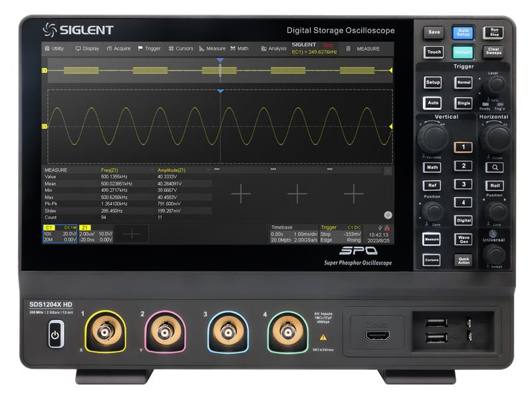
Task: Open the Acquire menu
Action: tap(118, 49)
